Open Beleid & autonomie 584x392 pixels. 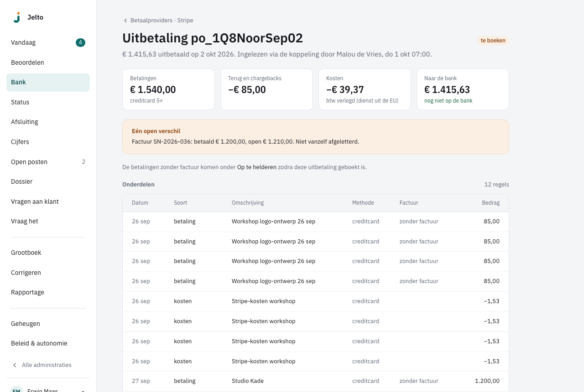[x=48, y=344]
